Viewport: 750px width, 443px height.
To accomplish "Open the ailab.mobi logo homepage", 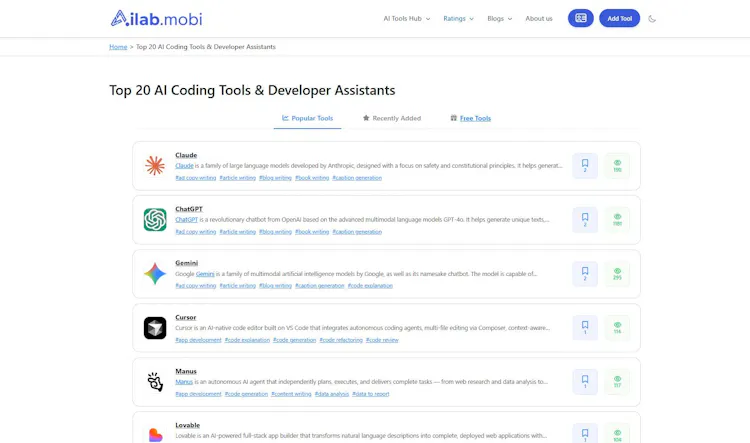I will pyautogui.click(x=156, y=19).
